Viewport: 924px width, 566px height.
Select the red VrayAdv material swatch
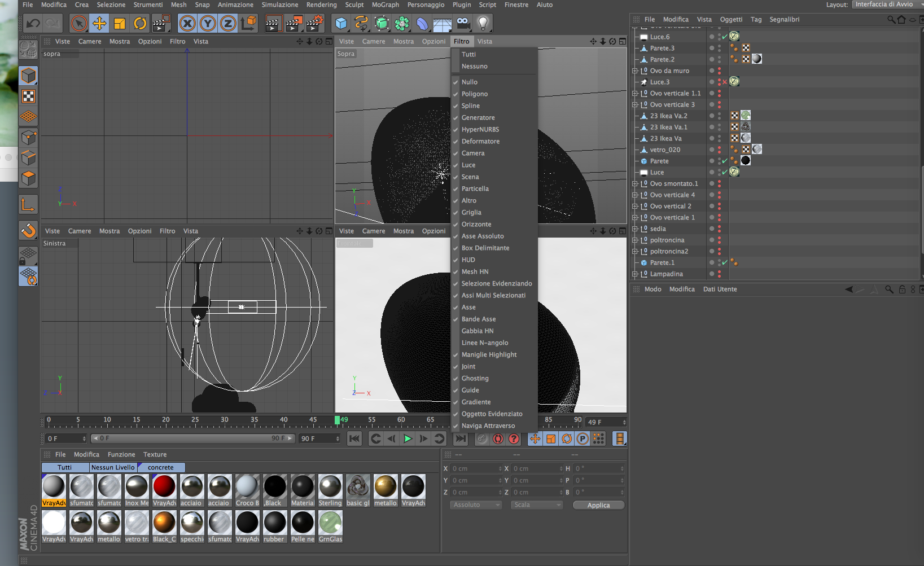[164, 486]
